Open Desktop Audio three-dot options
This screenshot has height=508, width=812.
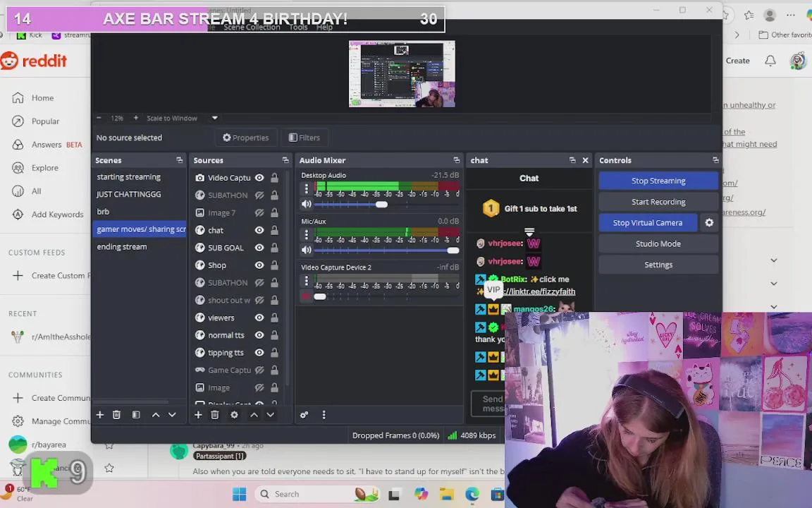click(x=306, y=188)
